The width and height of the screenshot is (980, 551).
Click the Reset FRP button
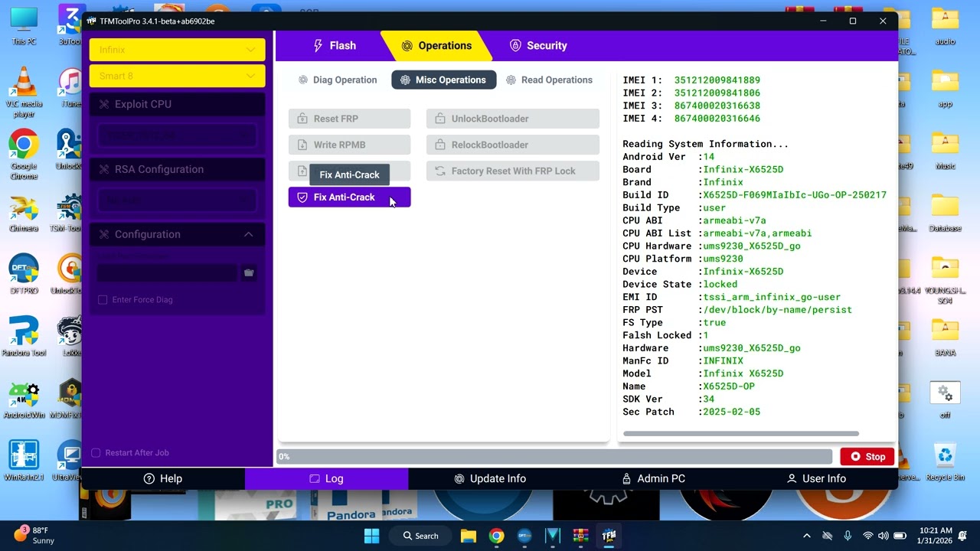pos(349,119)
